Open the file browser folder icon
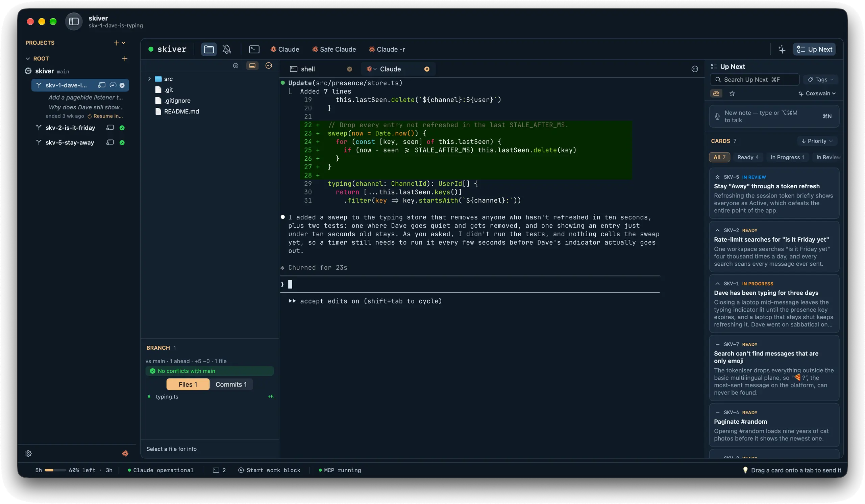The width and height of the screenshot is (865, 504). 209,49
